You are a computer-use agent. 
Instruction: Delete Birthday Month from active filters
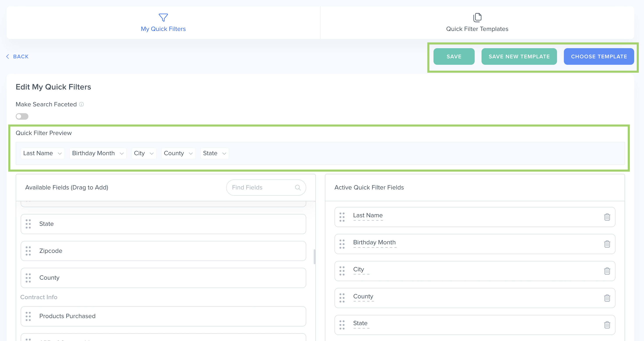[607, 244]
